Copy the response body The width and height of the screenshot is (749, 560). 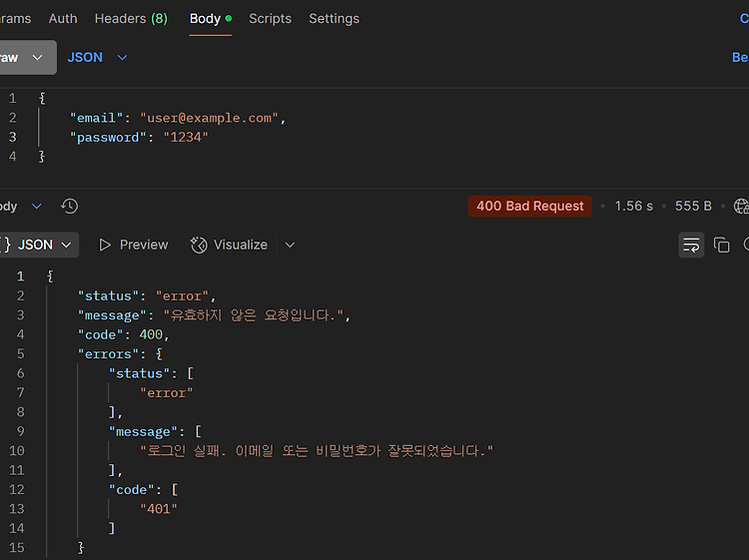(x=721, y=245)
